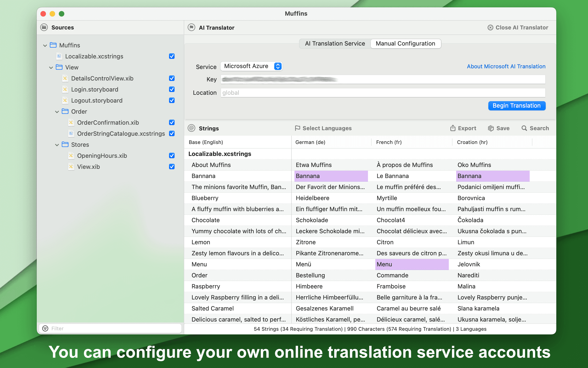Select the Chocolat4 French cell
Screen dimensions: 588x368
tap(412, 220)
